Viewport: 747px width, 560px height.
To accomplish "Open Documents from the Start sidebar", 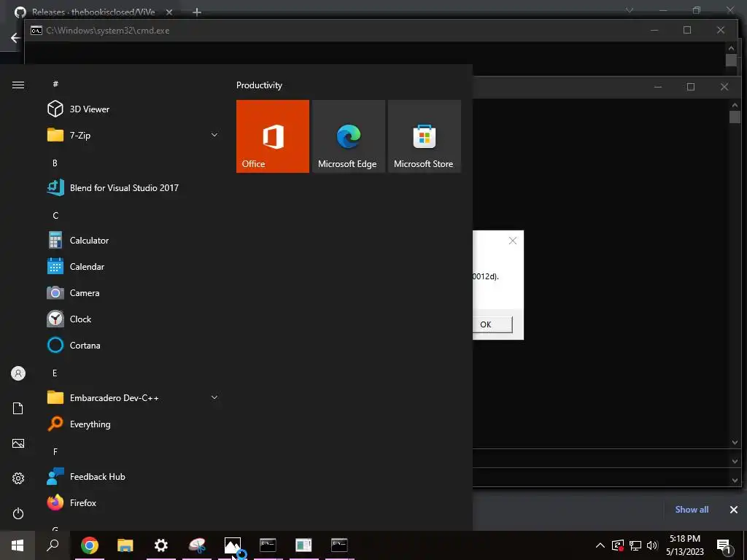I will (x=18, y=408).
